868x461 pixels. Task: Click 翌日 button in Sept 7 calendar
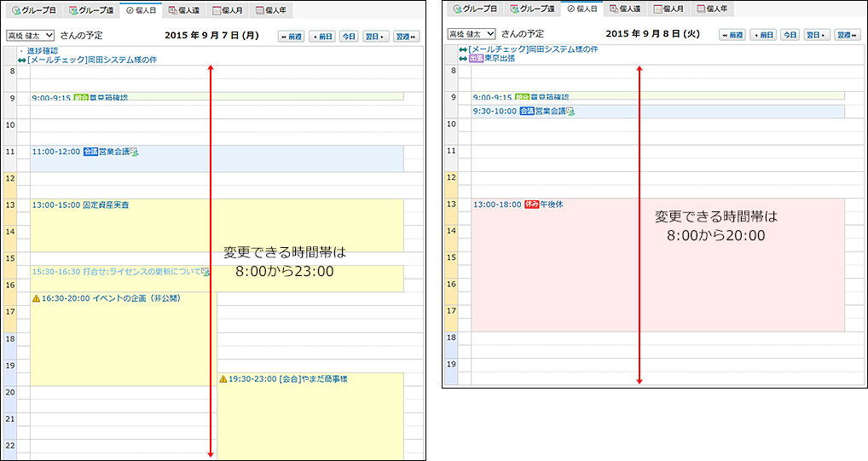(375, 37)
